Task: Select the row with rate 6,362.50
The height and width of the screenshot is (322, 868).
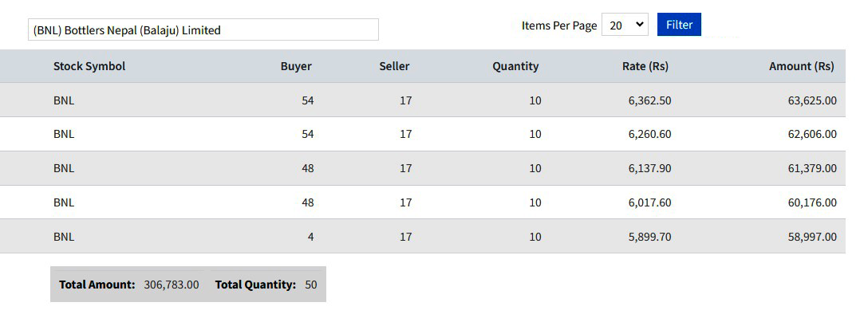Action: (x=423, y=100)
